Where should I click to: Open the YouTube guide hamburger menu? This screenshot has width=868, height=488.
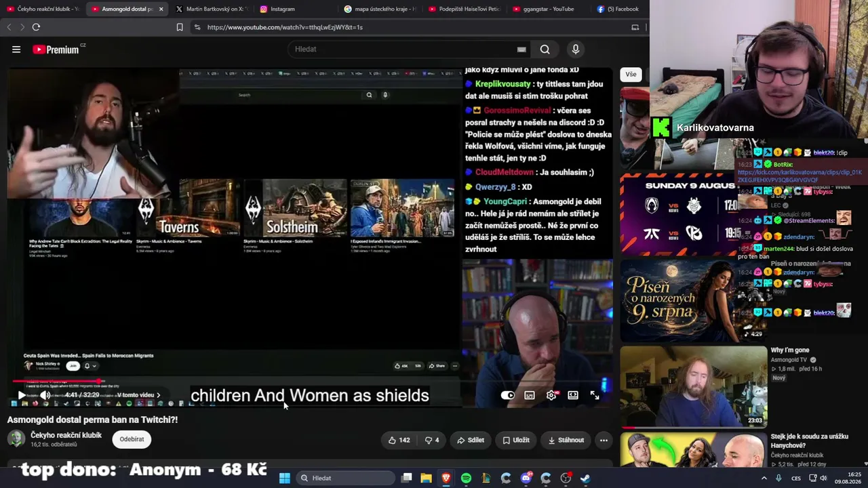coord(16,49)
